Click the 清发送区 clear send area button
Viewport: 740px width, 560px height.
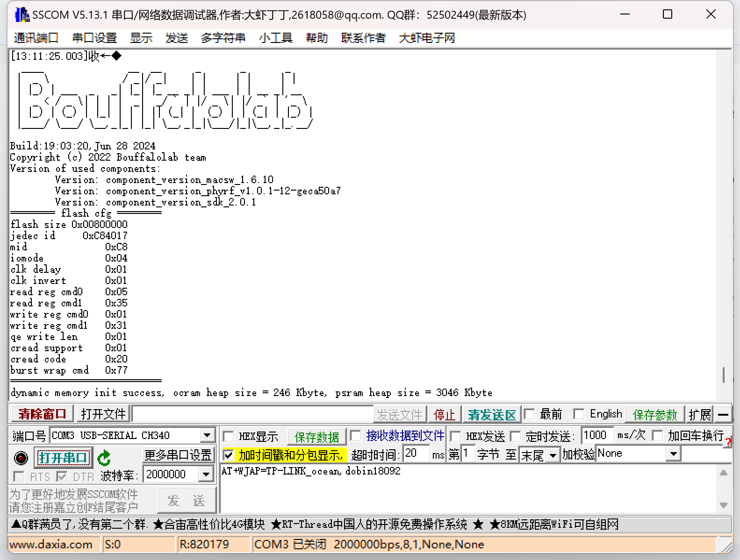point(492,414)
